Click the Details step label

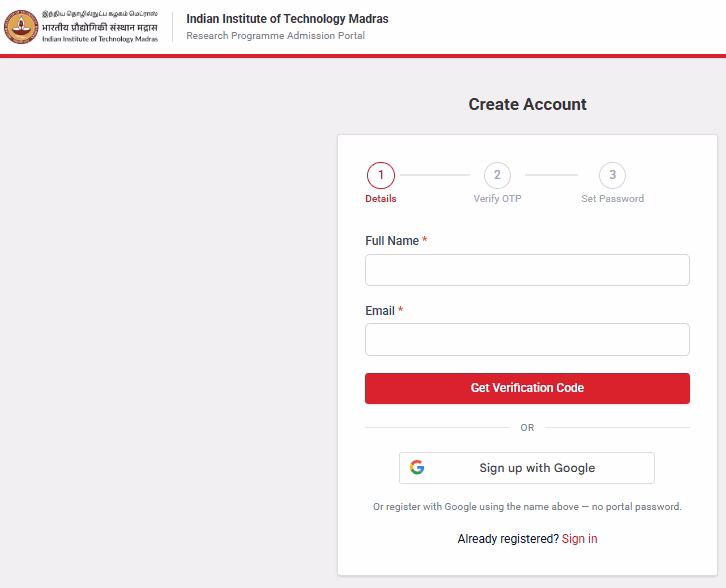[x=381, y=199]
